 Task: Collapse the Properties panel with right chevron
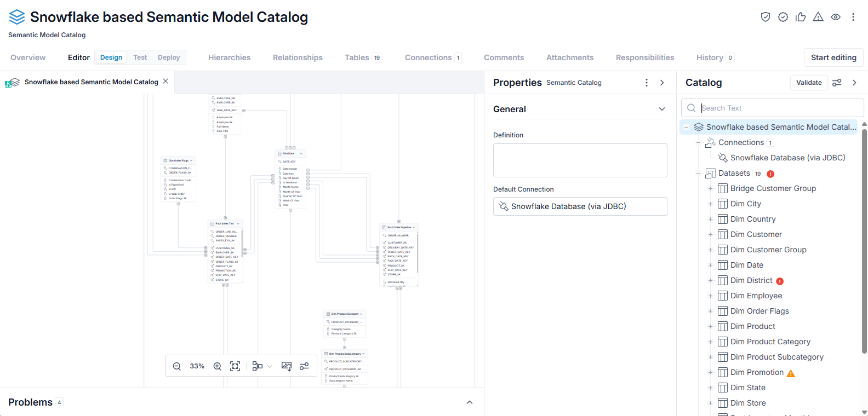tap(662, 83)
